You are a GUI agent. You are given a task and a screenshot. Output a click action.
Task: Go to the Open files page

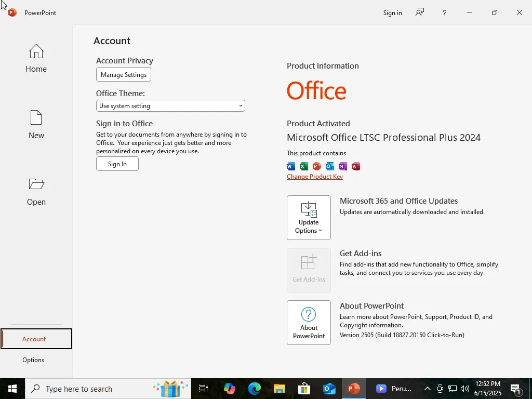tap(36, 191)
